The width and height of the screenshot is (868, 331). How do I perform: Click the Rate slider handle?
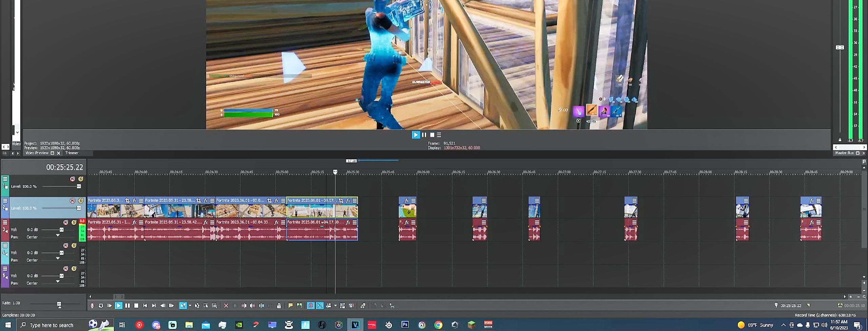(x=59, y=304)
